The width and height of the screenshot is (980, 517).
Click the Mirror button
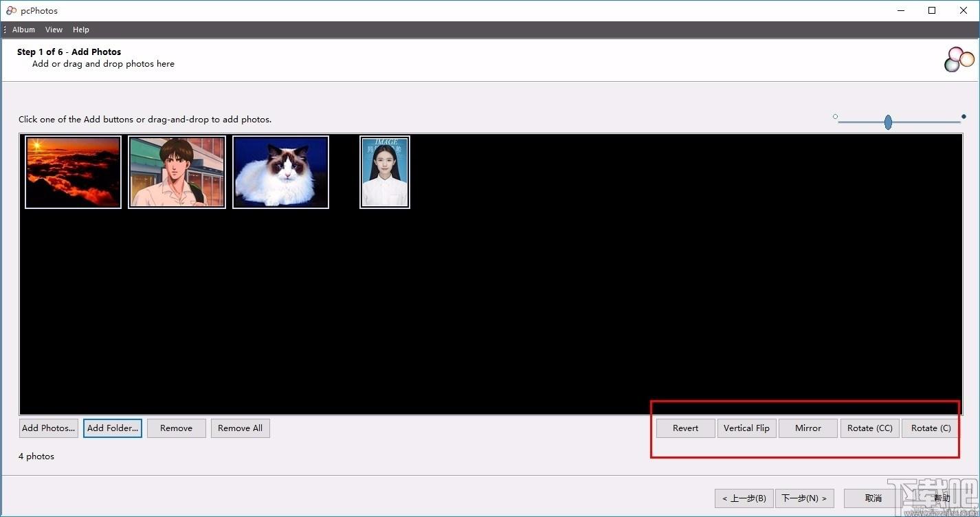pyautogui.click(x=808, y=428)
